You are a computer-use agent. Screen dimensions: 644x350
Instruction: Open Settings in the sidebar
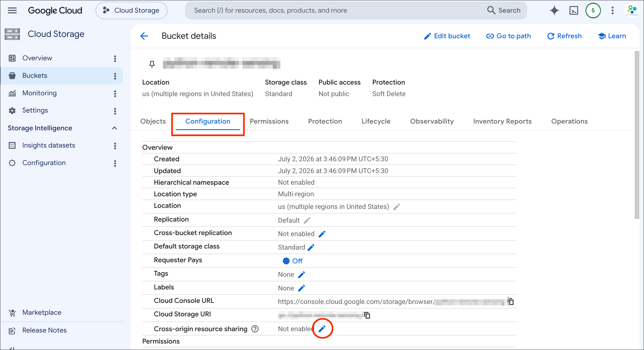35,110
